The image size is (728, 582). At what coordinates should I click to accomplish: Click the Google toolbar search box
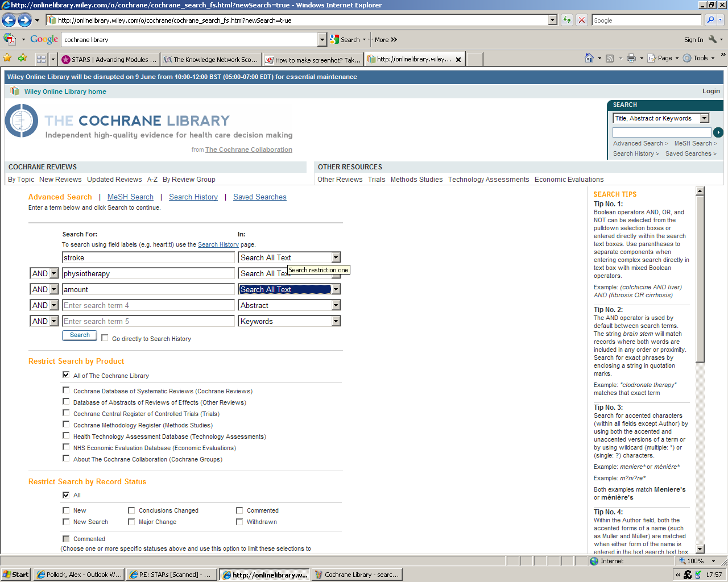(189, 40)
